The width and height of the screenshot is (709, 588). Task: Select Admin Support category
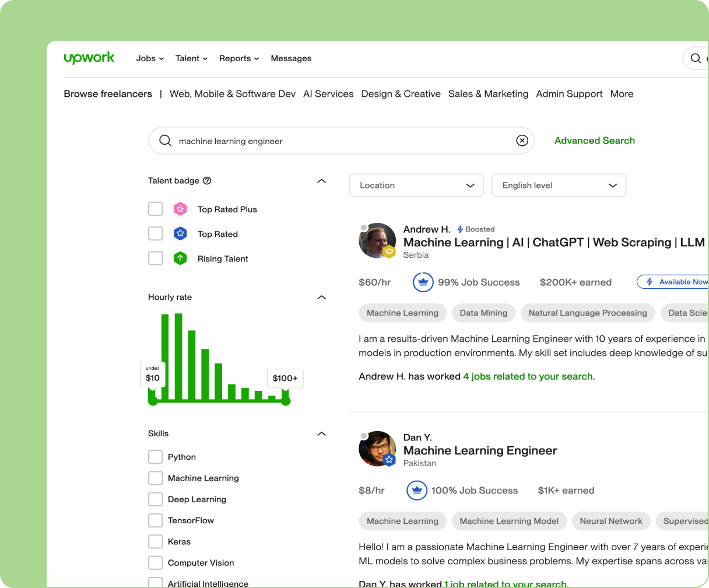pos(569,94)
